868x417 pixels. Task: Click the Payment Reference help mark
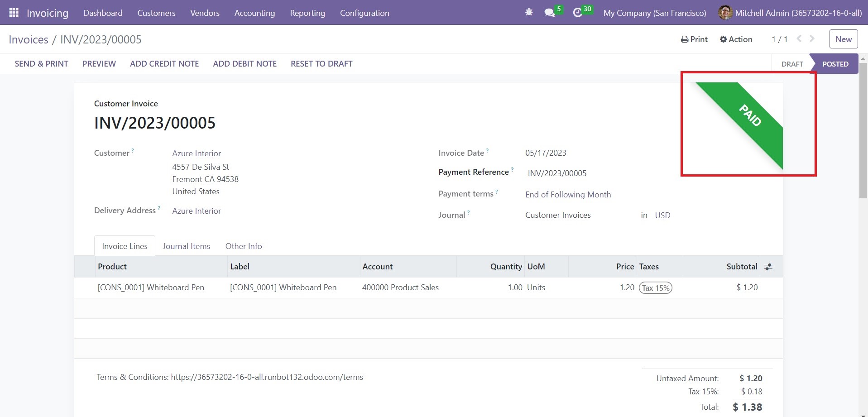click(x=512, y=170)
